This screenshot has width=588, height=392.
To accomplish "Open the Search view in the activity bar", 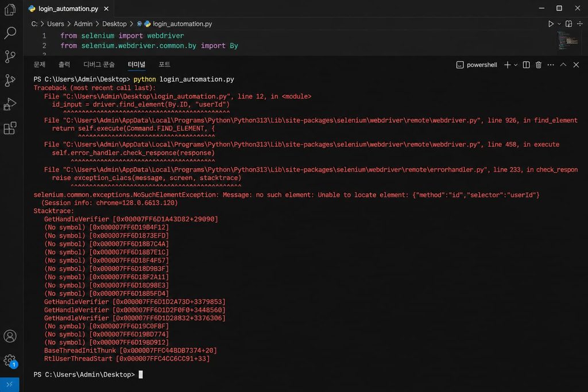I will 10,33.
